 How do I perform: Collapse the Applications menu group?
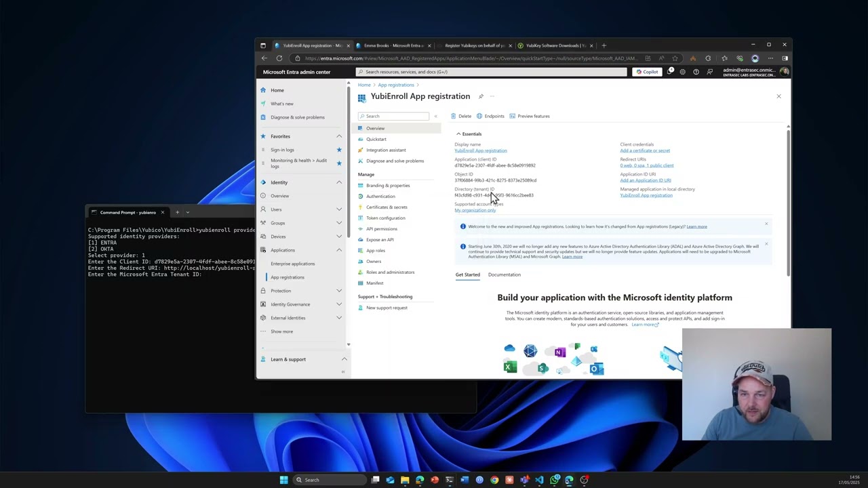point(339,250)
